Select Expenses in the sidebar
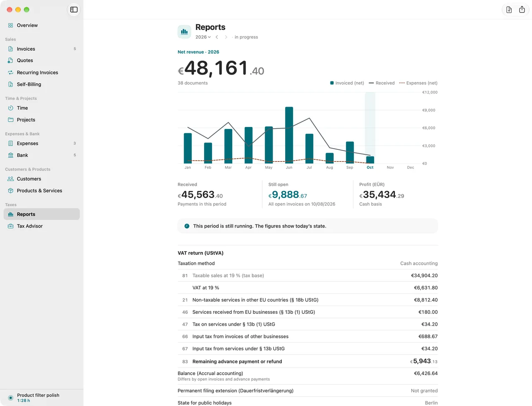 pyautogui.click(x=42, y=144)
